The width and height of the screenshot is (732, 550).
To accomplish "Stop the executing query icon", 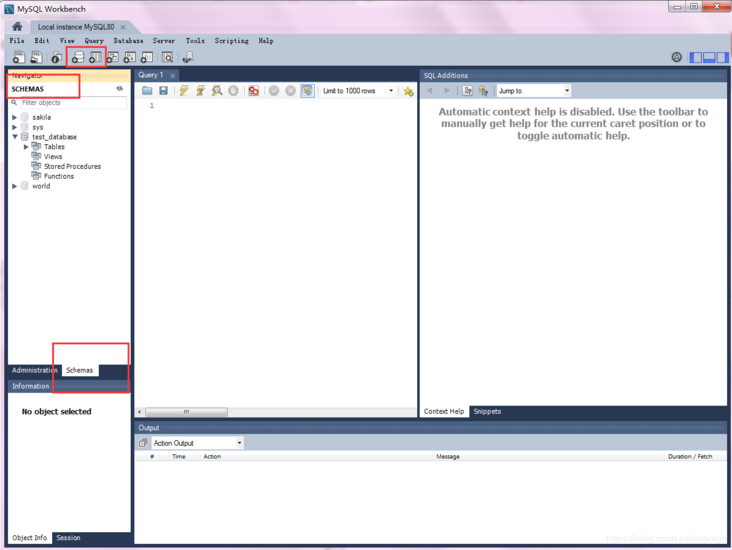I will click(x=233, y=91).
